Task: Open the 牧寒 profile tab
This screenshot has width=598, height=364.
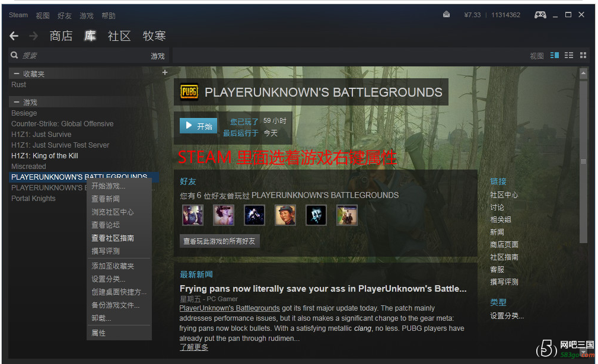Action: 154,36
